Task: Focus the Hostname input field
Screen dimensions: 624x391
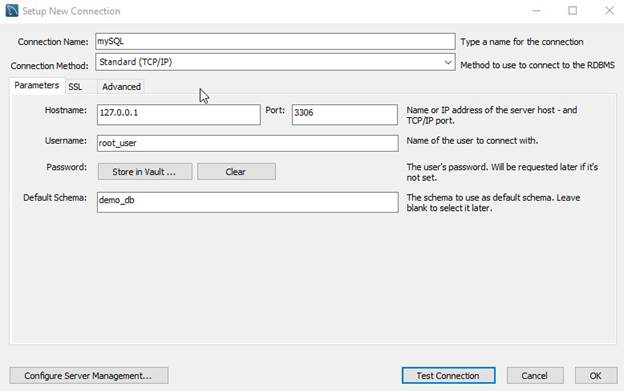Action: [179, 115]
